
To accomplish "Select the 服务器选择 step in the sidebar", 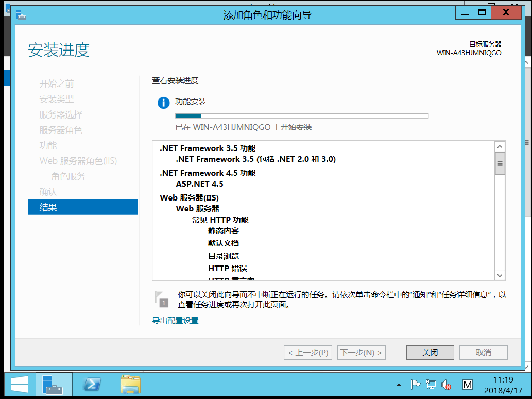I will 61,114.
